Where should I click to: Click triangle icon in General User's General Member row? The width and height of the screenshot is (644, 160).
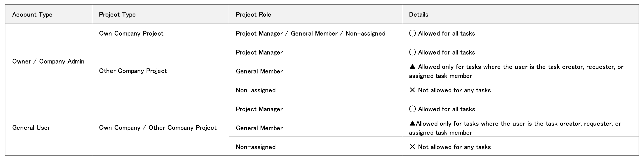coord(412,123)
